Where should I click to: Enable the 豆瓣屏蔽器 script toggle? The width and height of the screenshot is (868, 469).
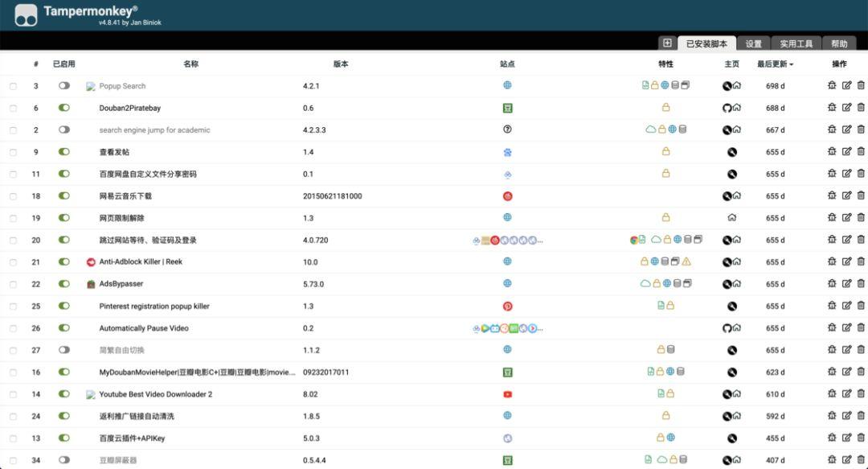pyautogui.click(x=64, y=460)
